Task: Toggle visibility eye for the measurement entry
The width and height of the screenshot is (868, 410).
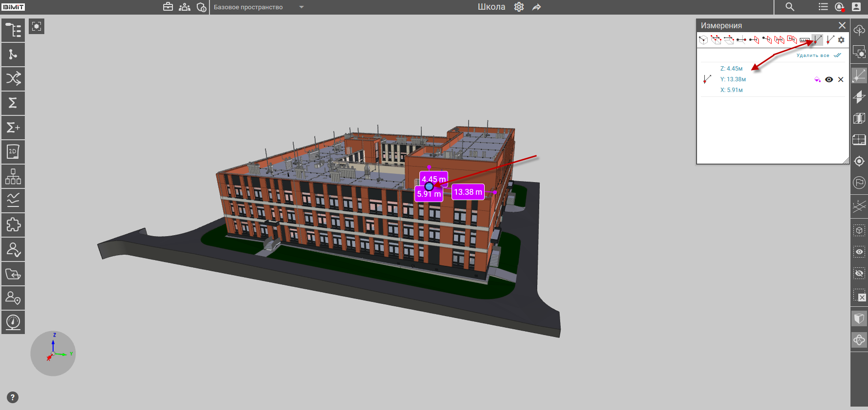Action: click(x=829, y=79)
